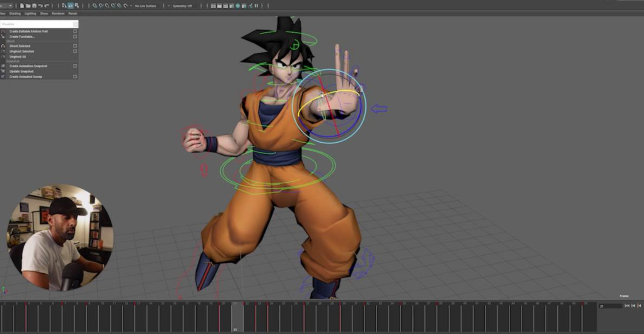Image resolution: width=644 pixels, height=334 pixels.
Task: Open option box for Unghost Selected
Action: tap(75, 51)
